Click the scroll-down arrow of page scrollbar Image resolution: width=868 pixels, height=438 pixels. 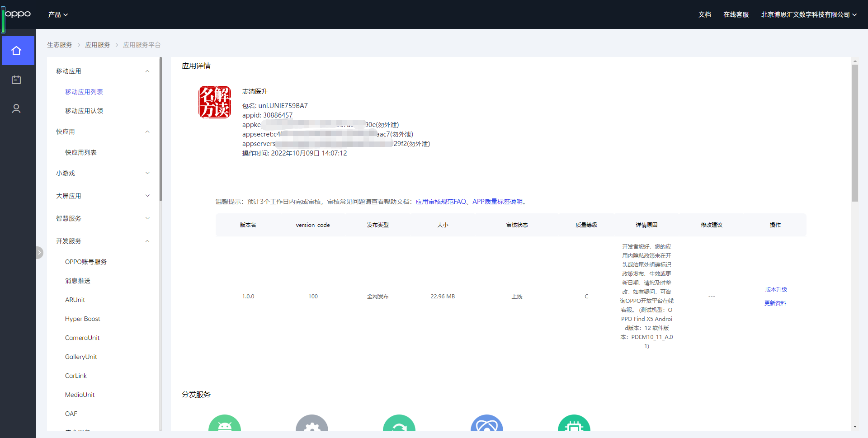click(x=855, y=427)
